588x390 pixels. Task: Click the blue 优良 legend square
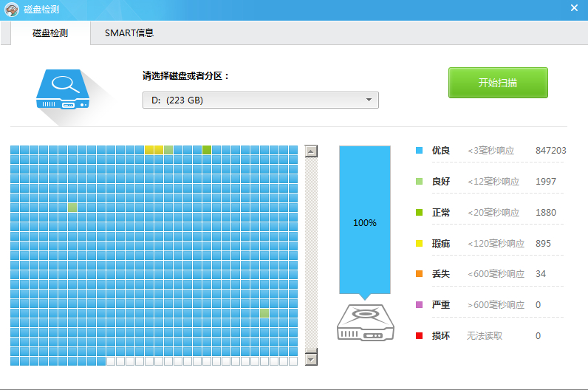point(420,151)
